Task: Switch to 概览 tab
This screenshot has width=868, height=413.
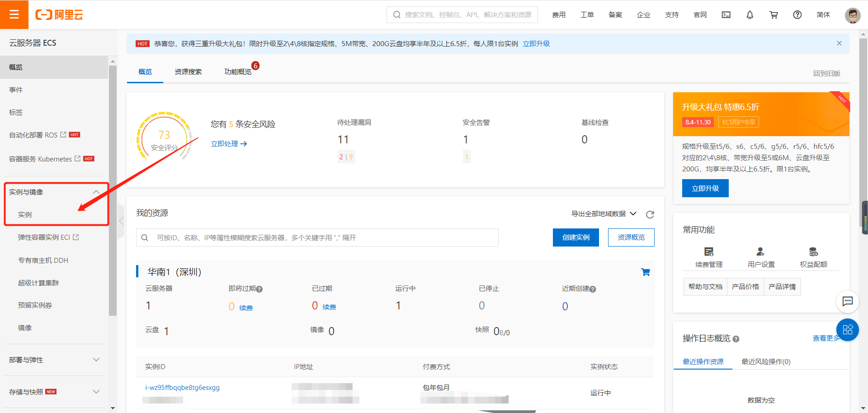Action: tap(145, 72)
